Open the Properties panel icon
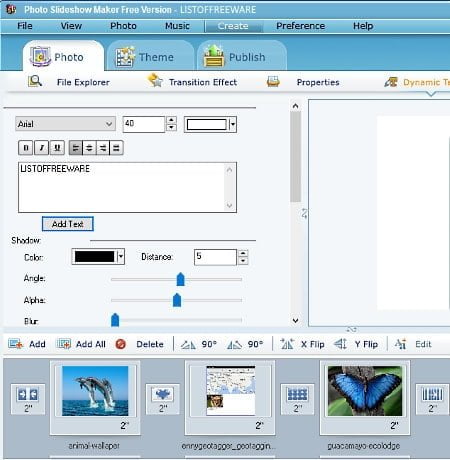This screenshot has width=450, height=460. coord(273,81)
